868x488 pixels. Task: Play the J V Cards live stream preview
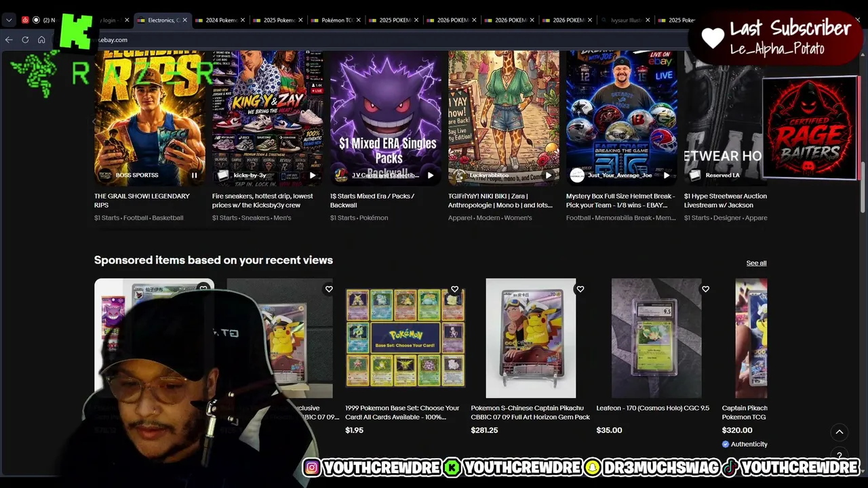[430, 175]
